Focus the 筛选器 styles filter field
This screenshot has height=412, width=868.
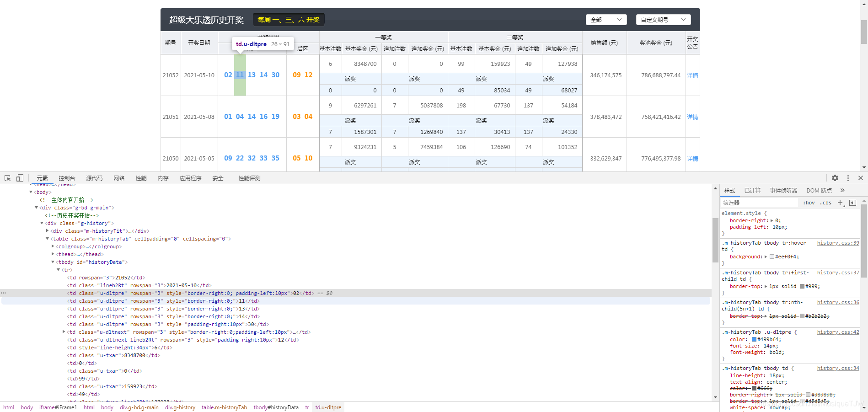759,203
